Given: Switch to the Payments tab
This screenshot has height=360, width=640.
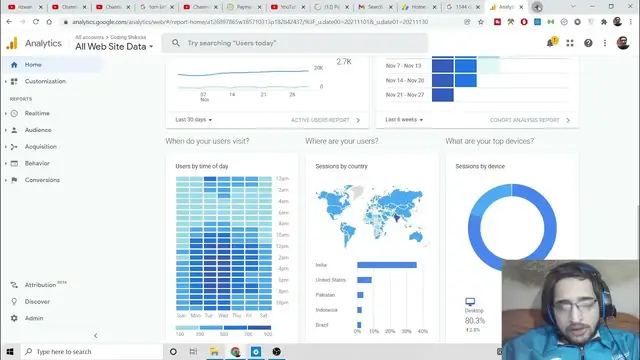Looking at the screenshot, I should pyautogui.click(x=244, y=7).
